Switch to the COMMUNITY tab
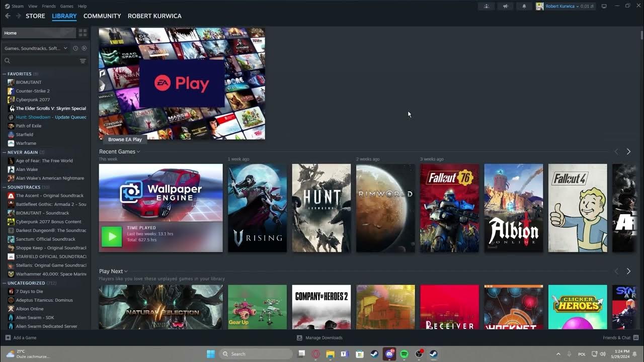This screenshot has width=644, height=362. [x=102, y=16]
